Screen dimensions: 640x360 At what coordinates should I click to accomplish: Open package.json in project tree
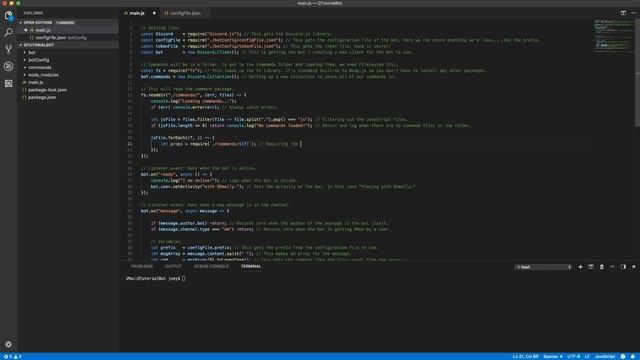(42, 98)
